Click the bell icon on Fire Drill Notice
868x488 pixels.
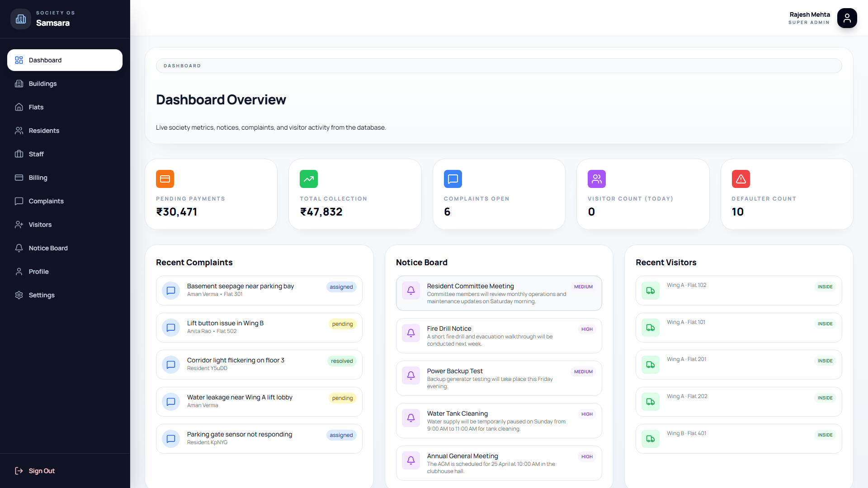click(x=411, y=333)
